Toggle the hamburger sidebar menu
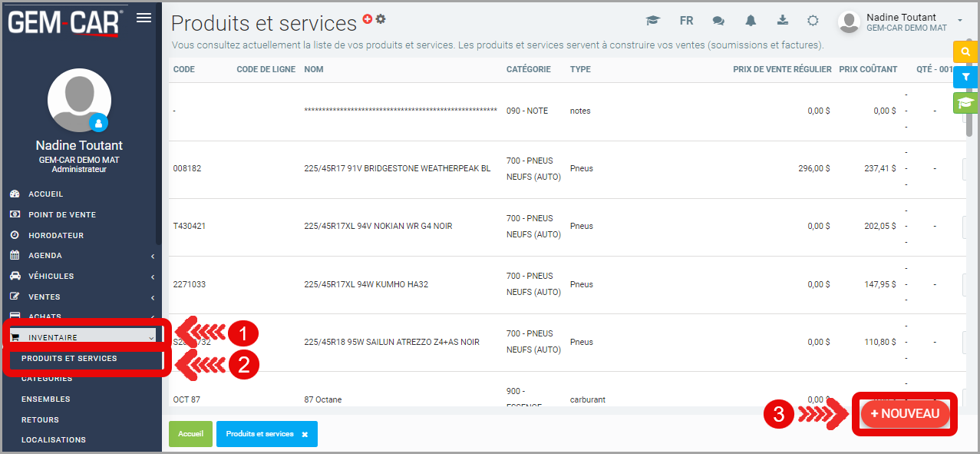 (144, 18)
